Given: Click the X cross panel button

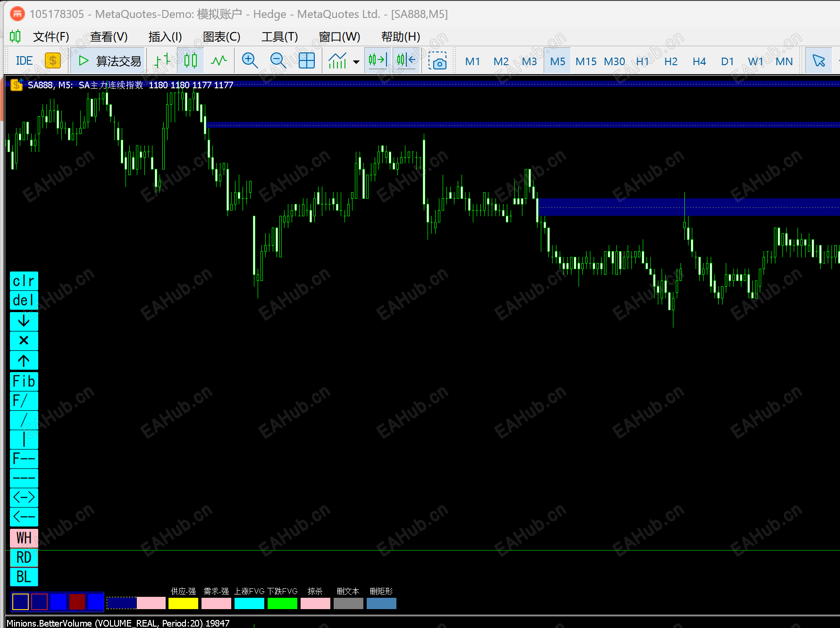Looking at the screenshot, I should click(x=24, y=340).
